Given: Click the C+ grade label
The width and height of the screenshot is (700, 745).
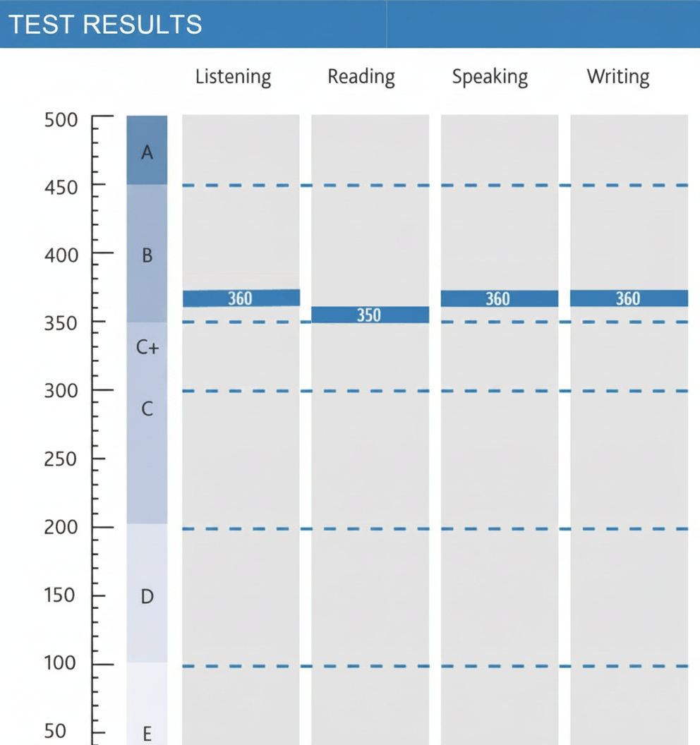Looking at the screenshot, I should click(x=147, y=347).
